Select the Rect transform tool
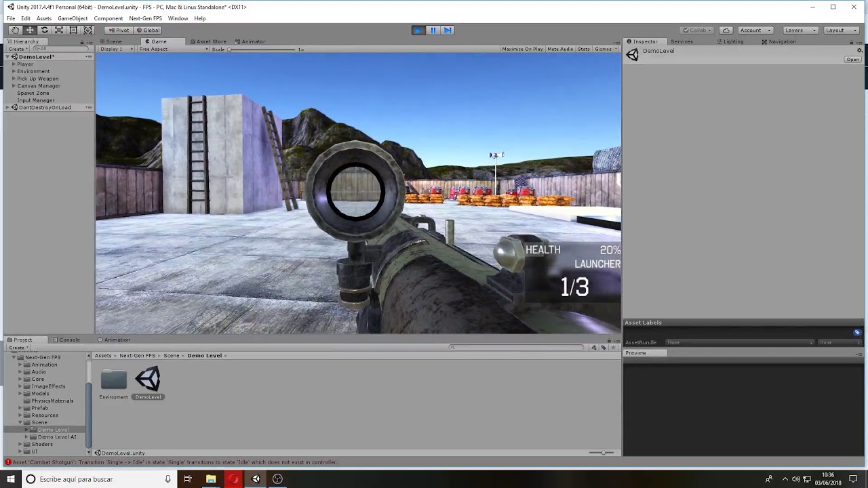 73,30
